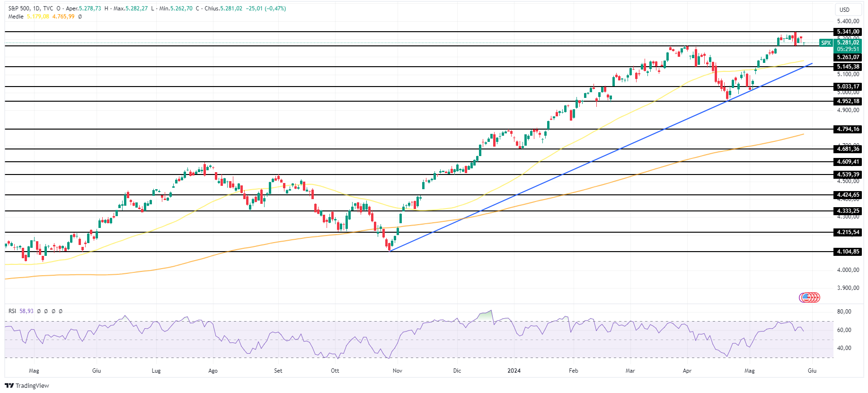
Task: Select the 5.341,00 horizontal level label
Action: click(x=848, y=32)
